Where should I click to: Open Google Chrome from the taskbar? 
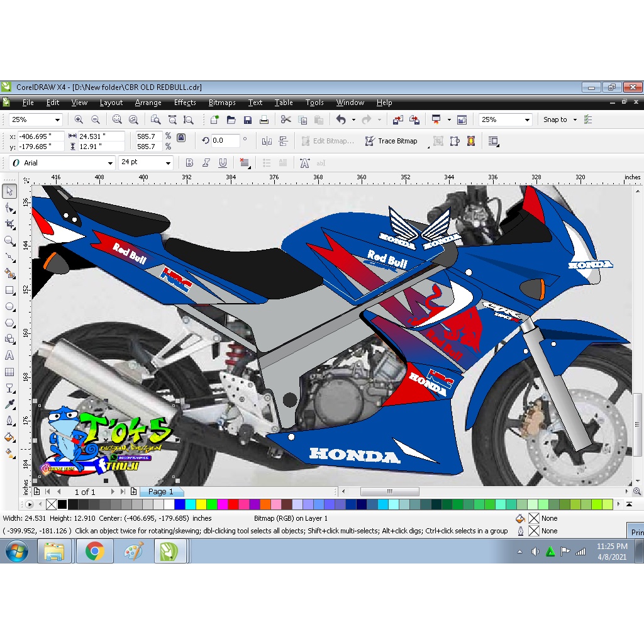[x=95, y=551]
